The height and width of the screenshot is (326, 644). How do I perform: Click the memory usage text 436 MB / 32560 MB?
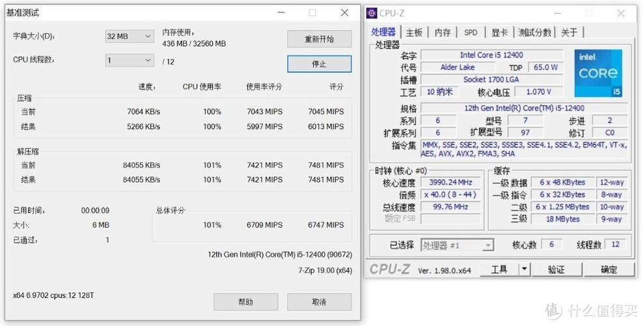pos(194,44)
